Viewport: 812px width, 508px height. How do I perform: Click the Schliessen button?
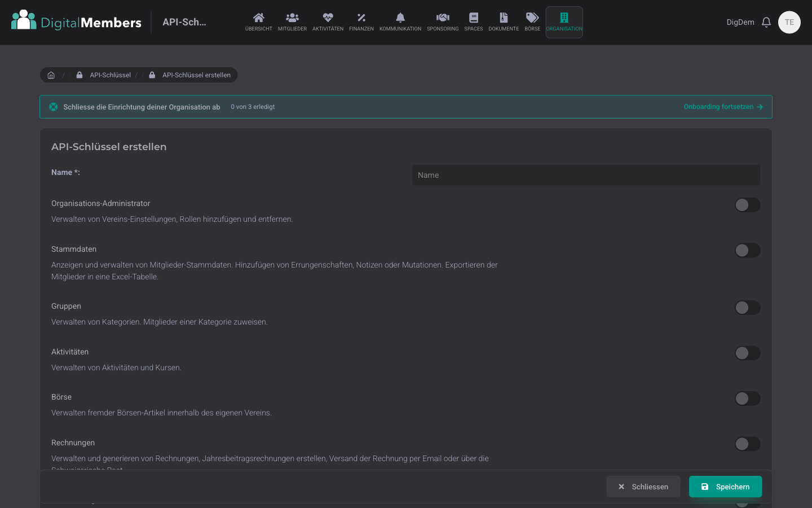tap(643, 487)
